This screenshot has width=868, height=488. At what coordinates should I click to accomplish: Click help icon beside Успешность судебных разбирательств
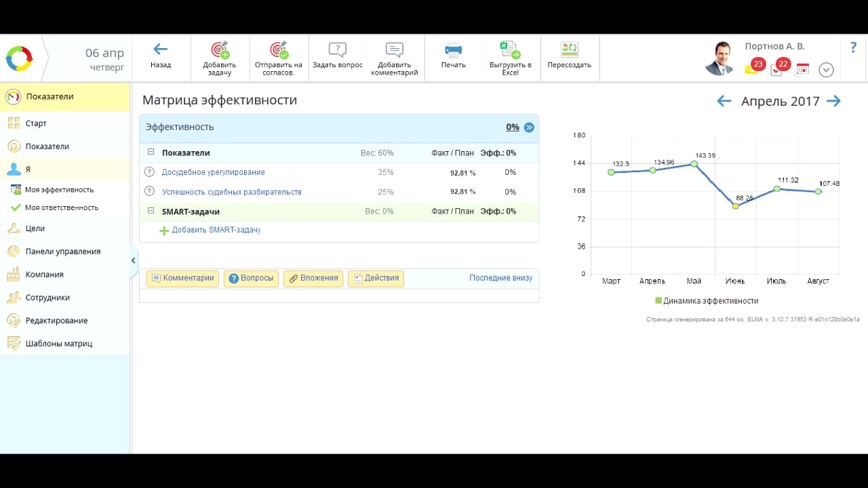pos(151,192)
